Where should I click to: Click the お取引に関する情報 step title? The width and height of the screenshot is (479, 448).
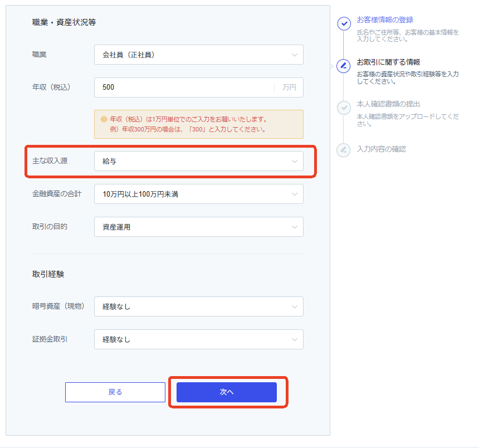point(388,62)
